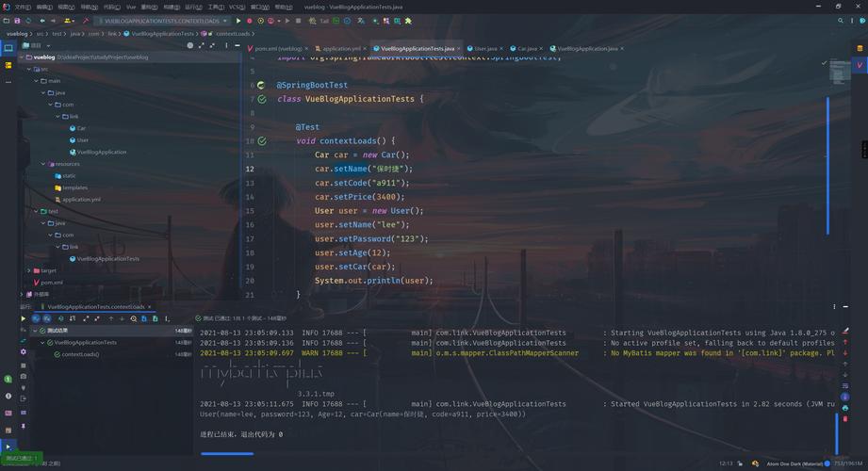868x471 pixels.
Task: Collapse the root test results node
Action: (36, 331)
